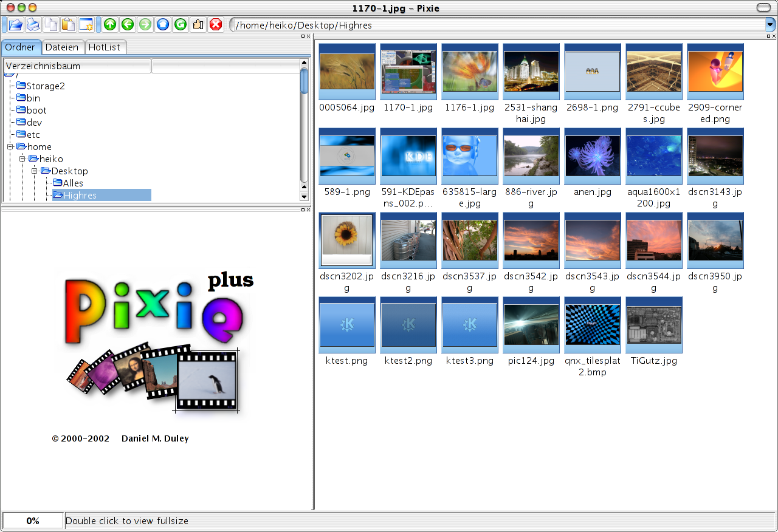Click the new window icon with star
The width and height of the screenshot is (778, 532).
point(86,25)
